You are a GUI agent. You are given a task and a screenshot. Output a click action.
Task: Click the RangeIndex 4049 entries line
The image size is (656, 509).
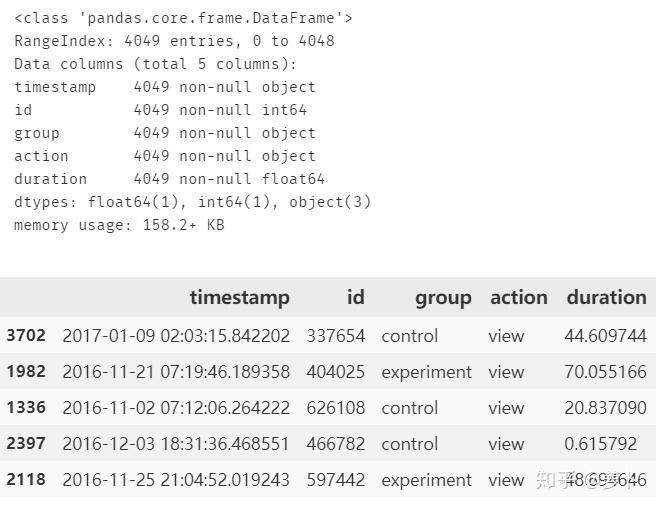click(174, 41)
